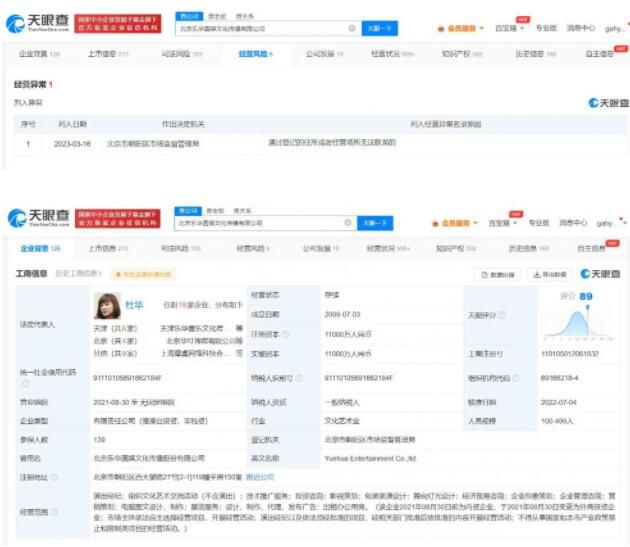Open the gahy account menu in lower header

(610, 223)
